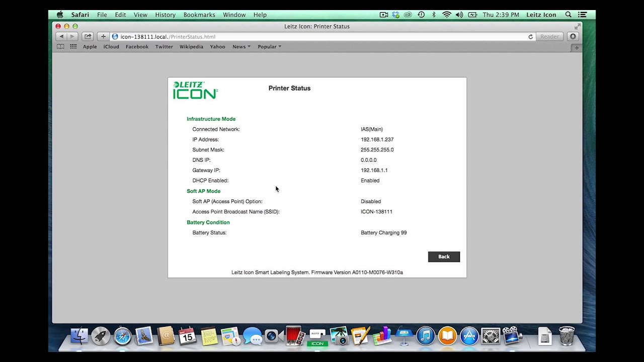Open the File menu
644x362 pixels.
102,15
